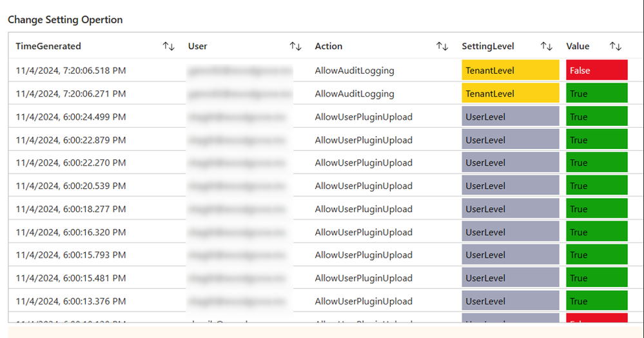
Task: Click UserLevel cell in the 6:00:22.270 row
Action: click(x=511, y=162)
